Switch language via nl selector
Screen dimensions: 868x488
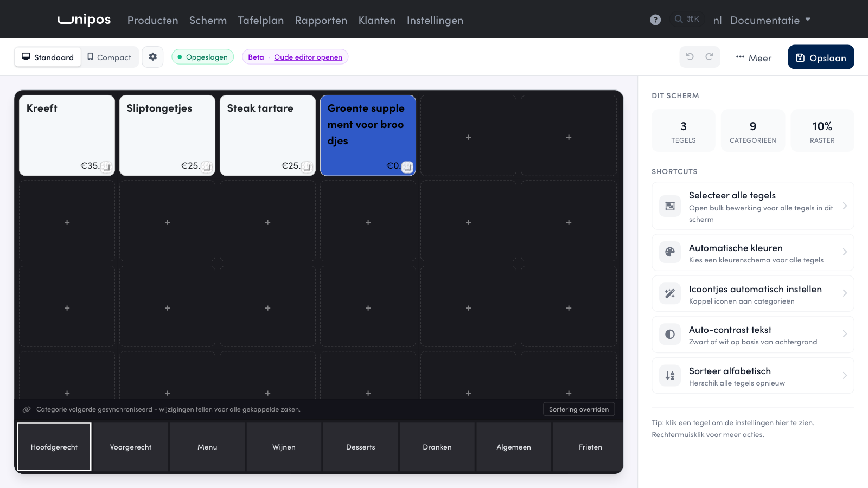pos(717,20)
